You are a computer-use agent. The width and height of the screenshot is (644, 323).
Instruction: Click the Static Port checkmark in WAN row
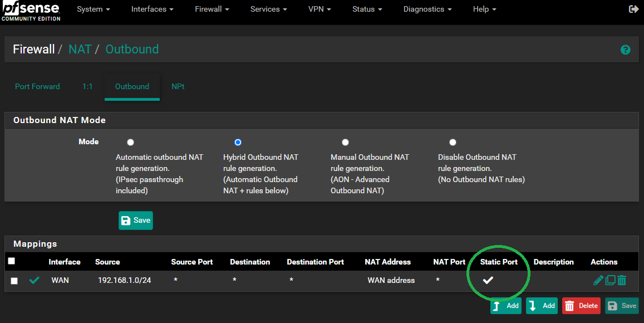[x=488, y=280]
